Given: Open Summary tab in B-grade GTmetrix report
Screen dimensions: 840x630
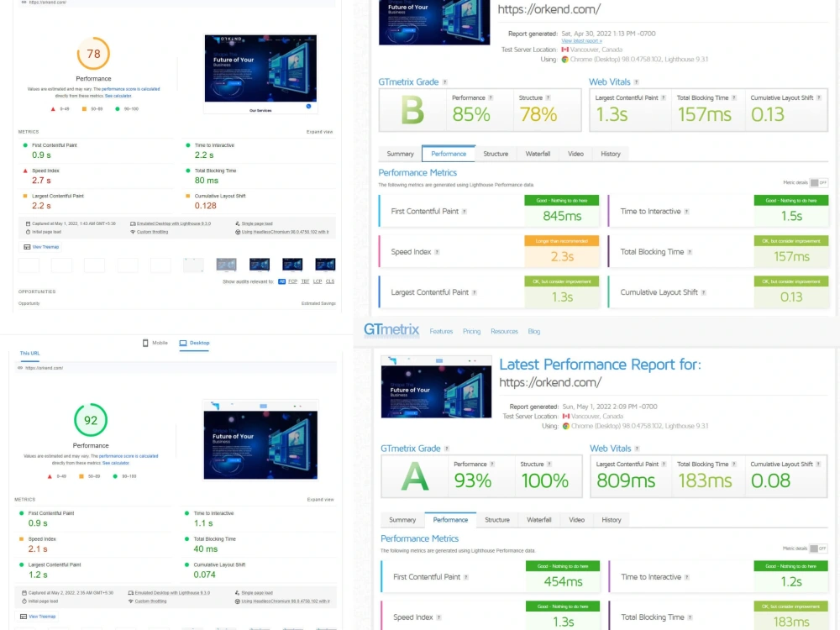Looking at the screenshot, I should pos(400,154).
